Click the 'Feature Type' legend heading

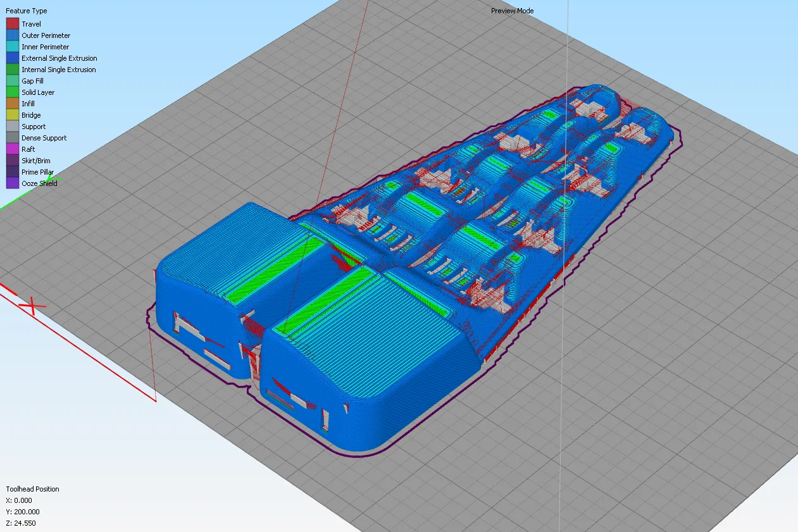click(27, 11)
